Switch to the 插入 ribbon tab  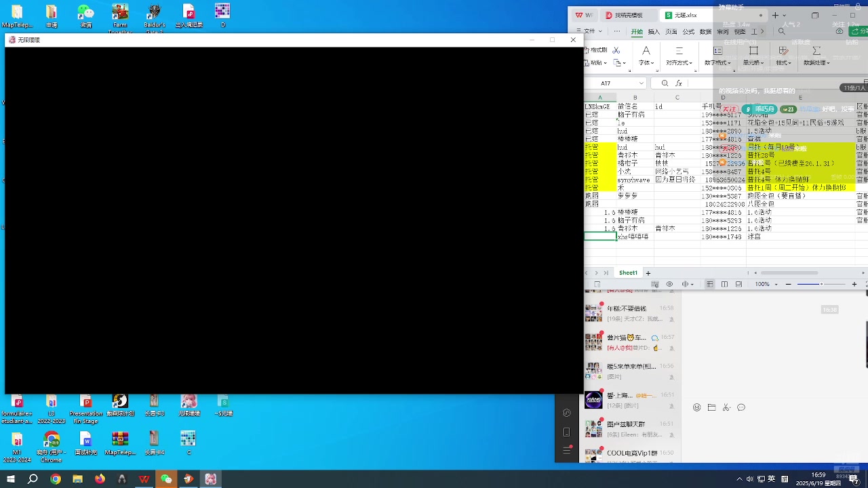(x=654, y=31)
